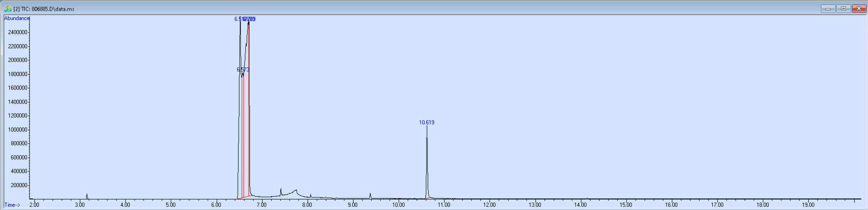
Task: Click the Abundance axis label
Action: [x=17, y=18]
